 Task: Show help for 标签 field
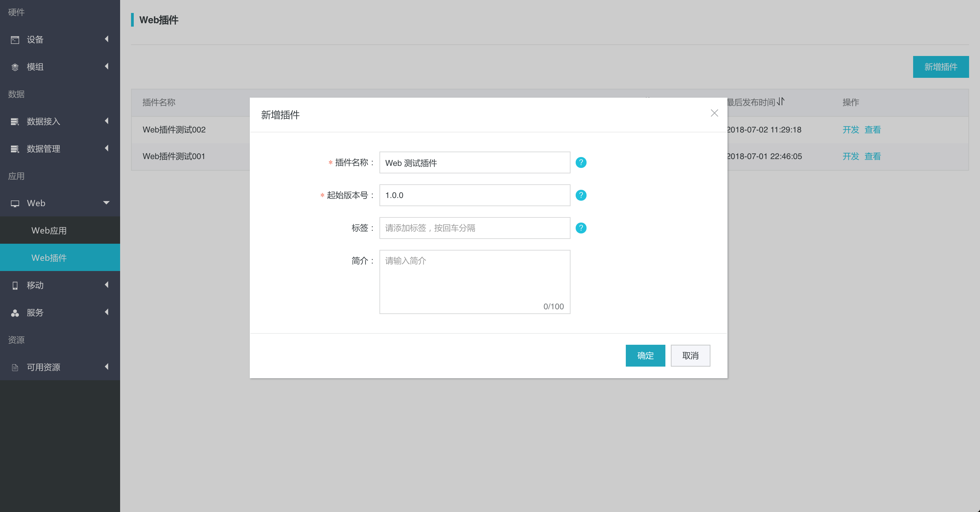point(580,228)
